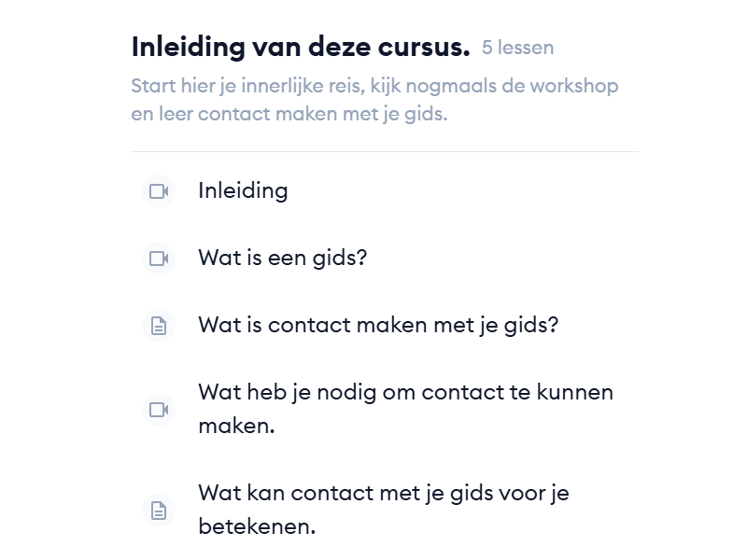Image resolution: width=747 pixels, height=560 pixels.
Task: Click the video icon next to "Wat is een gids?"
Action: pos(159,258)
